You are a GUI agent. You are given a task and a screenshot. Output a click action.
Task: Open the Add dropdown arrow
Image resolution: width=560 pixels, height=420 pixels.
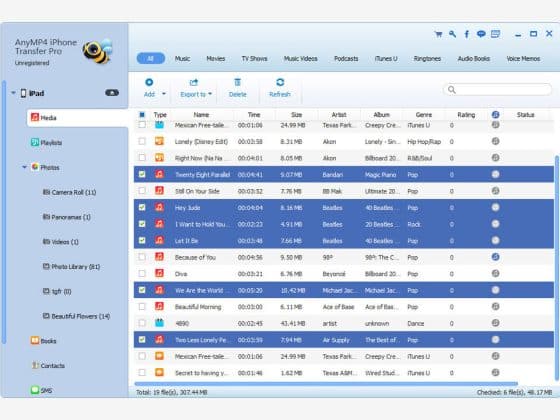coord(164,94)
